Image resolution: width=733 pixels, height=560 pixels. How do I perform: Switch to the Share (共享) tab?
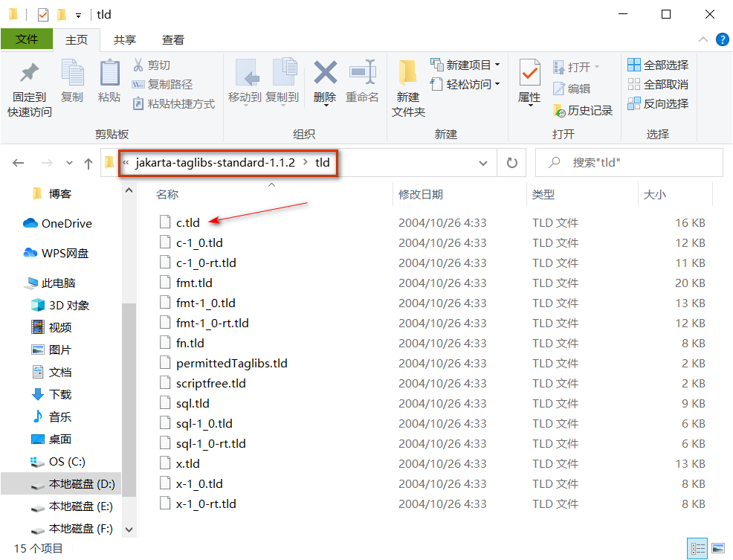[125, 39]
